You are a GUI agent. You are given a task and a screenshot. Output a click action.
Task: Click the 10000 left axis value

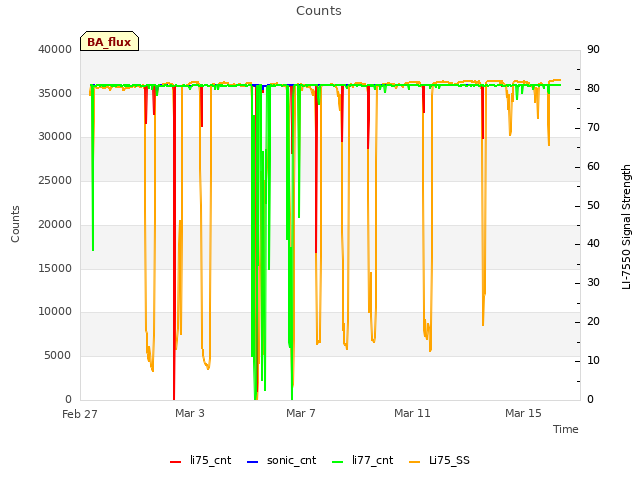pyautogui.click(x=55, y=311)
